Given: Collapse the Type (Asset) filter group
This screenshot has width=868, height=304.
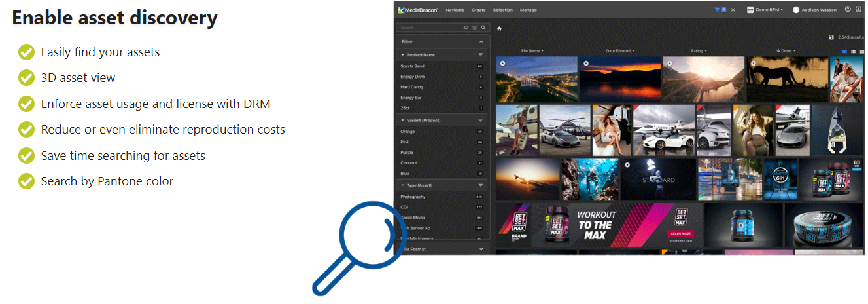Looking at the screenshot, I should [x=403, y=185].
